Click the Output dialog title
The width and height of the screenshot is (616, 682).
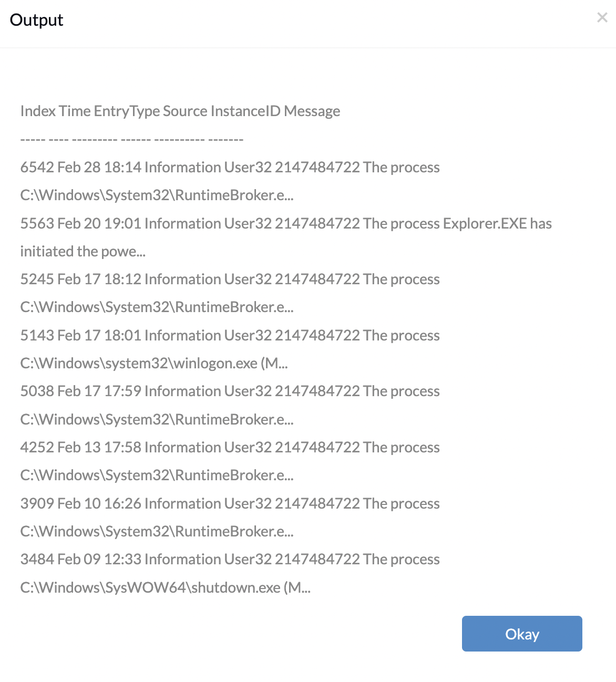(36, 20)
